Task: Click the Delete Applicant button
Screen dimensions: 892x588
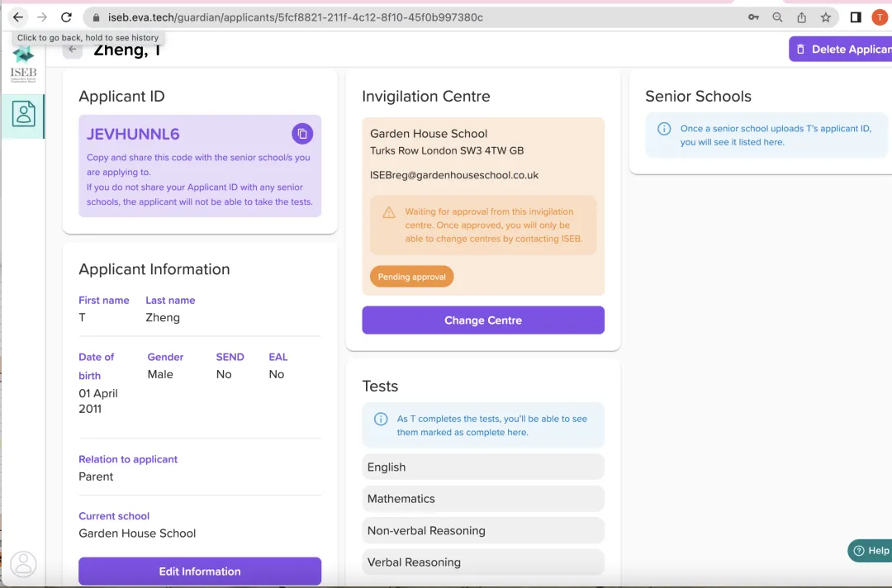Action: point(841,49)
